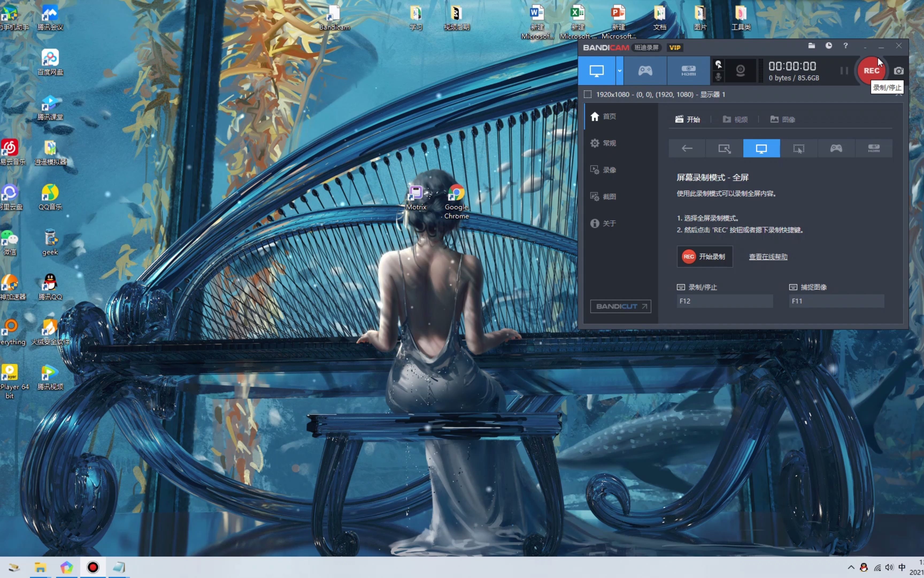Open 腾讯课堂 desktop icon

coord(50,107)
